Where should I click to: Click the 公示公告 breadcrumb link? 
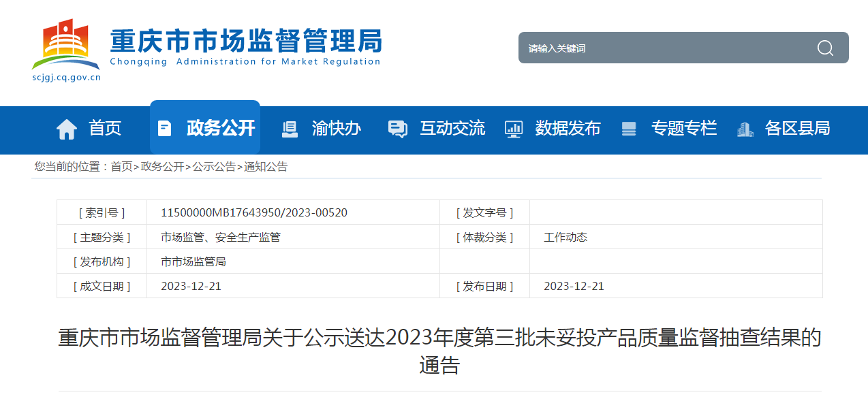pos(214,166)
